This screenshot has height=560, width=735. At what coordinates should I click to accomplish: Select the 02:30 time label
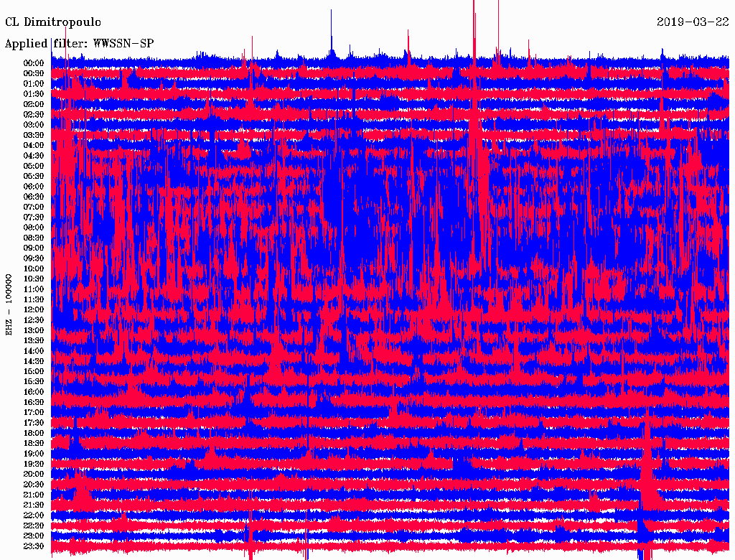pyautogui.click(x=34, y=114)
